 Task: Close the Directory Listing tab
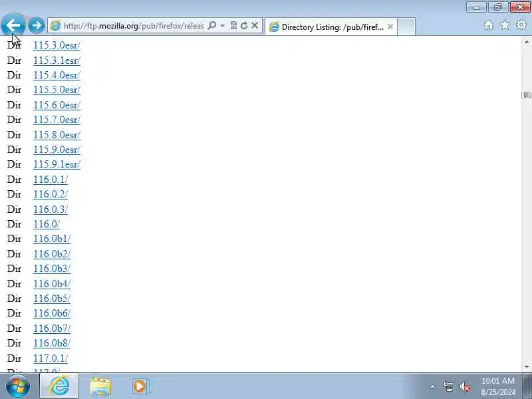click(390, 27)
